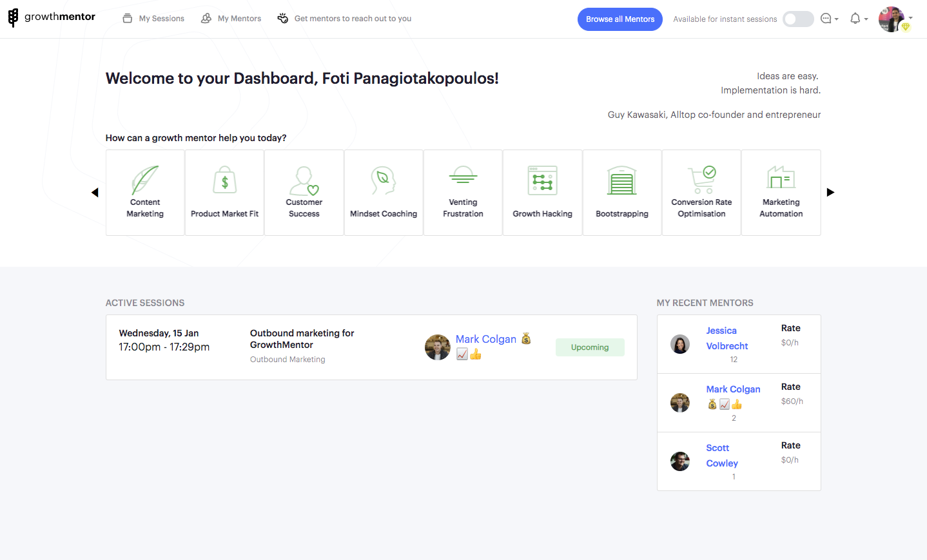The height and width of the screenshot is (560, 927).
Task: Open the chat messages icon in header
Action: point(826,19)
